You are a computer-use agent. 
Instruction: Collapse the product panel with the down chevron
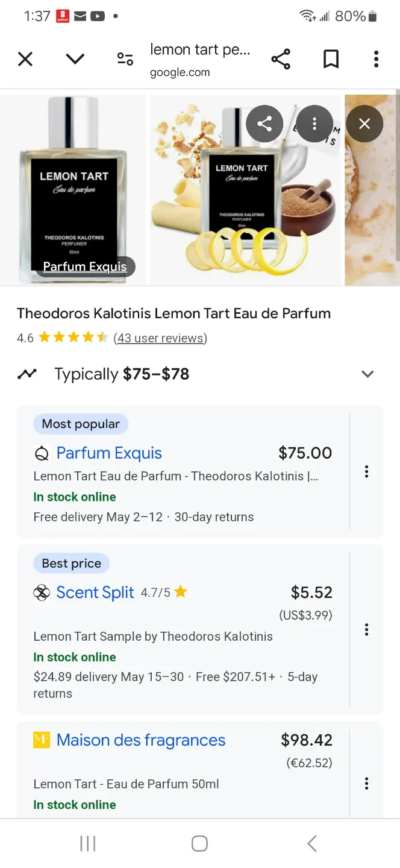pos(75,58)
